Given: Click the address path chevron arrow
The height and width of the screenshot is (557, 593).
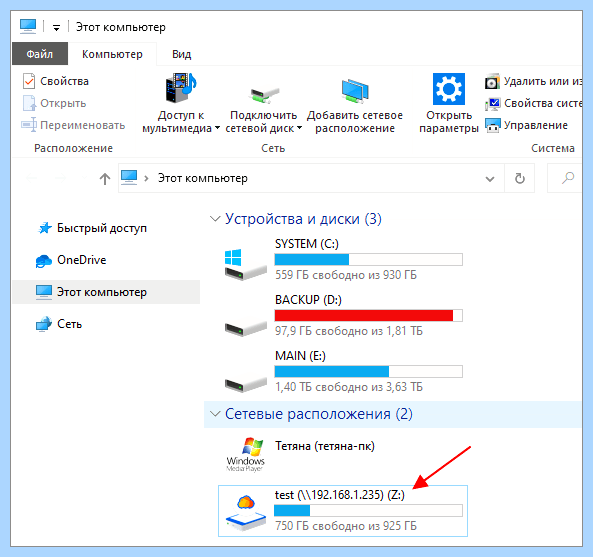Looking at the screenshot, I should click(x=146, y=178).
